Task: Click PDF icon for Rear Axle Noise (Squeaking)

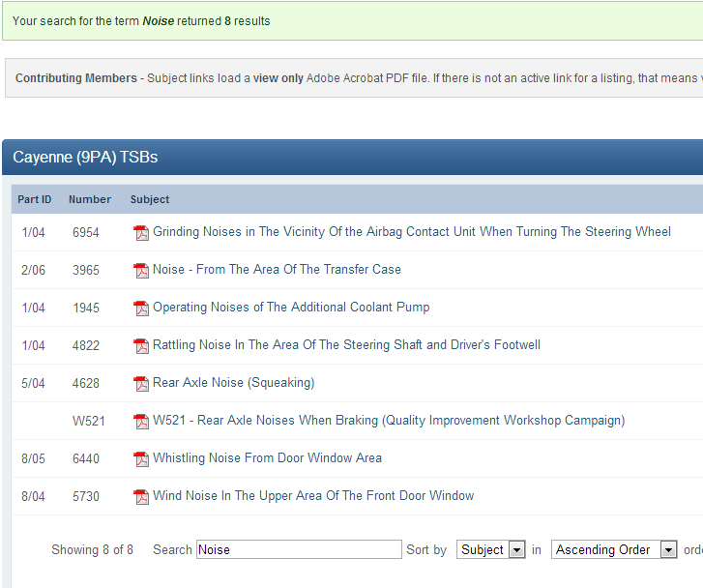Action: 141,384
